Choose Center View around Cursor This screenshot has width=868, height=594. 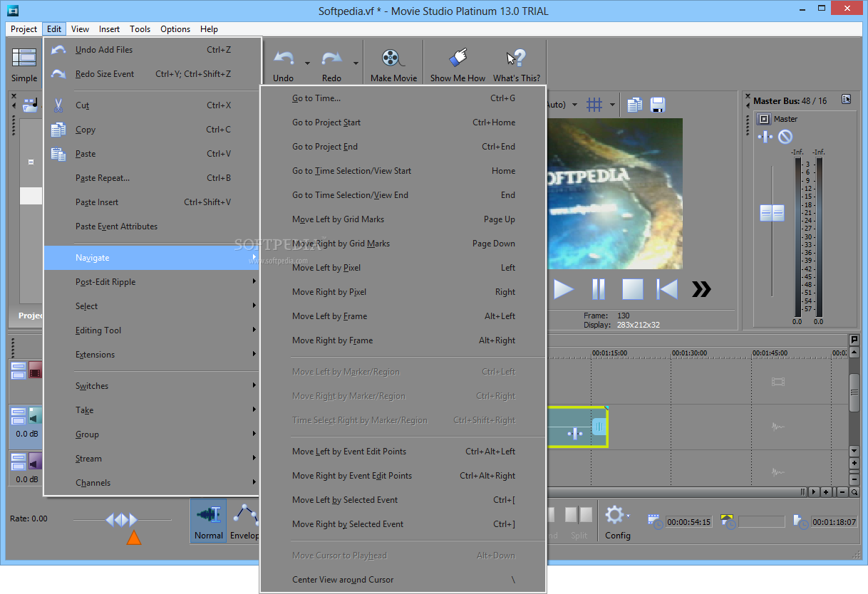tap(403, 580)
